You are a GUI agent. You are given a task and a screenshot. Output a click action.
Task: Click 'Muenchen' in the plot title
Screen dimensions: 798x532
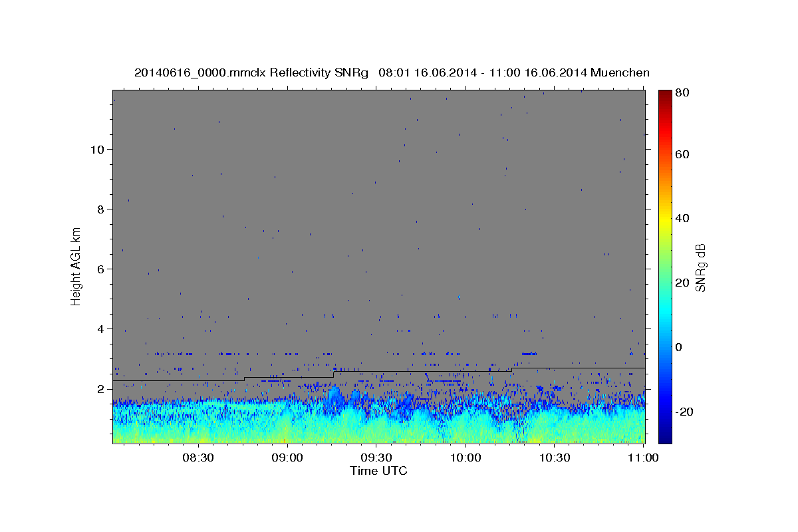(620, 72)
